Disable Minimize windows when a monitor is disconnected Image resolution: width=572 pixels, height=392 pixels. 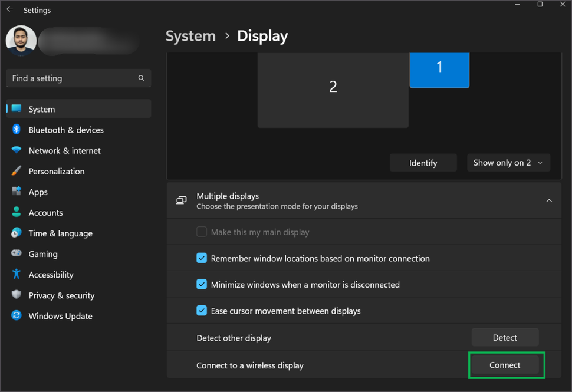(202, 284)
